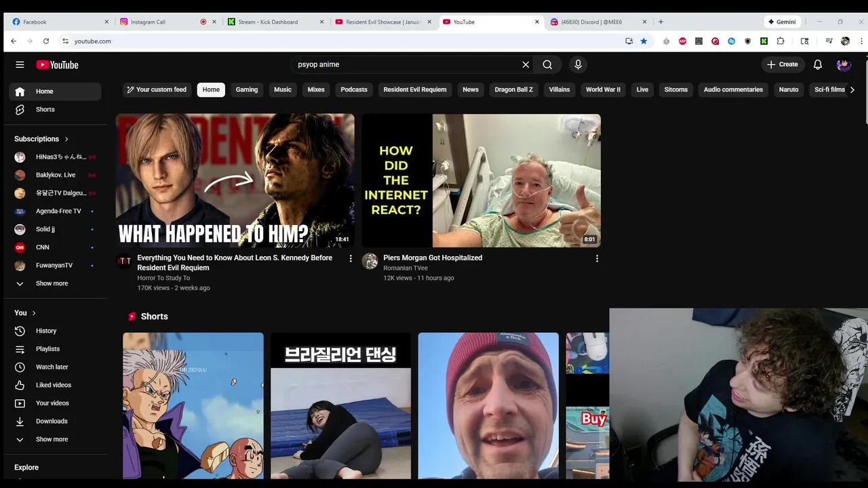Select the World War II chip
The image size is (868, 488).
click(x=603, y=89)
